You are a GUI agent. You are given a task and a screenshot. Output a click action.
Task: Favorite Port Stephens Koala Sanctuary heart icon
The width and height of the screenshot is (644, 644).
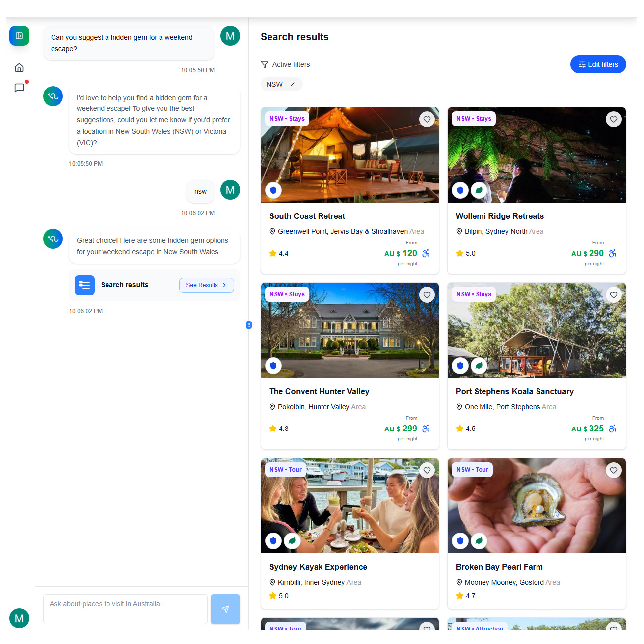click(614, 295)
